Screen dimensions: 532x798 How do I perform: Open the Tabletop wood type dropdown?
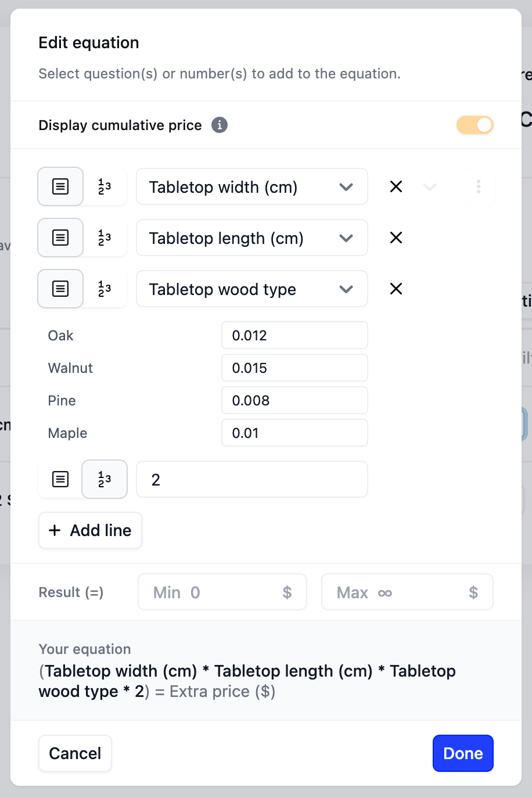tap(251, 289)
